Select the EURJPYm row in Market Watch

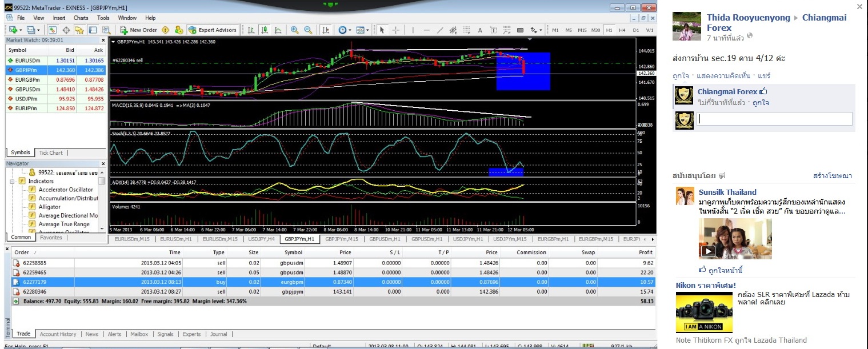tap(55, 108)
